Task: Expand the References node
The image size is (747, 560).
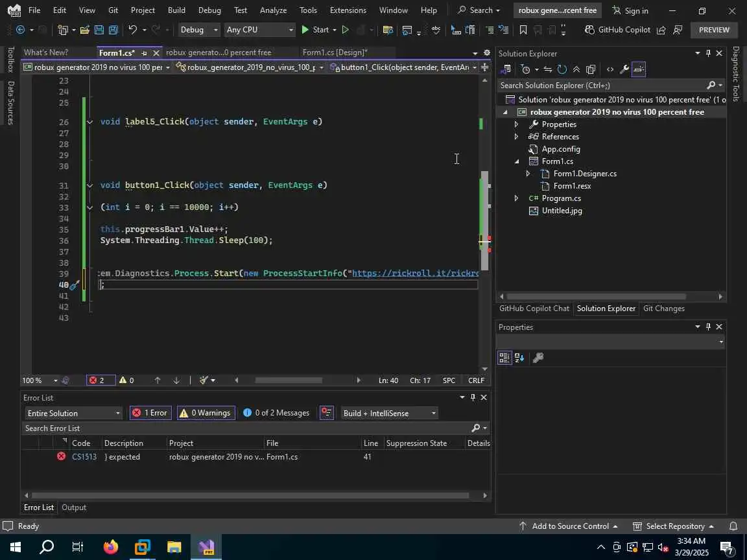Action: pos(516,137)
